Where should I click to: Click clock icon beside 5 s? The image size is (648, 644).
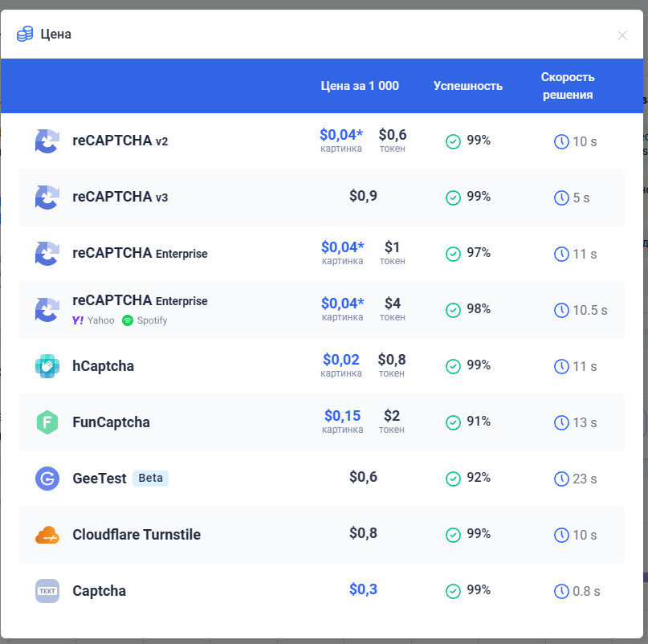[561, 198]
